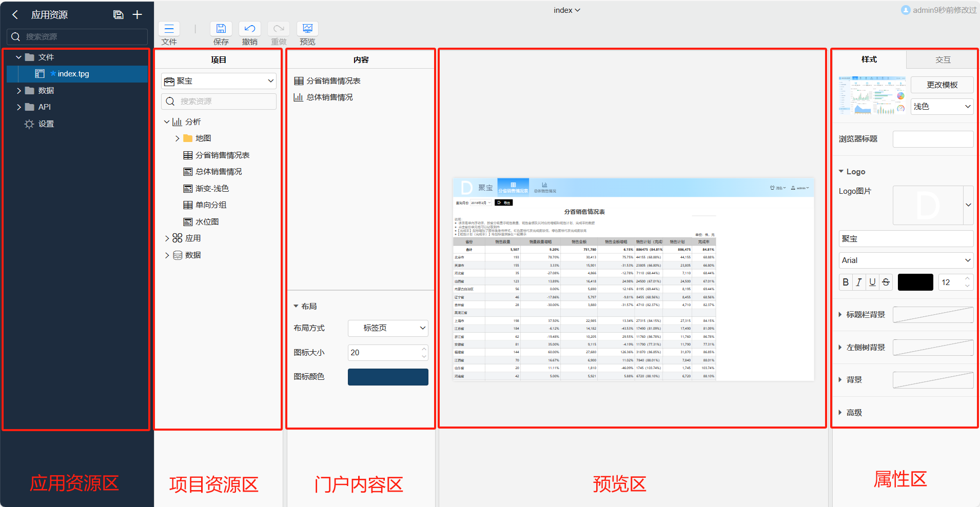Open the Logo图片 dropdown arrow
The width and height of the screenshot is (980, 507).
point(968,205)
